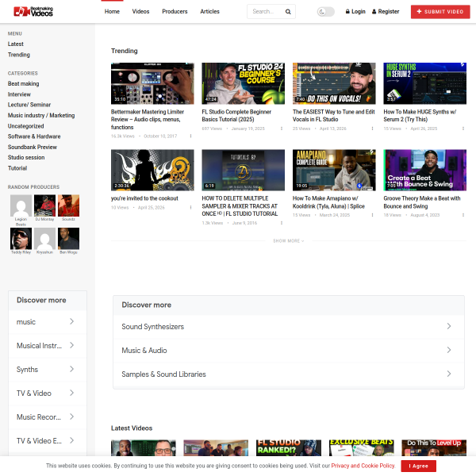Screen dimensions: 476x476
Task: Select Latest in the sidebar menu
Action: [x=16, y=44]
